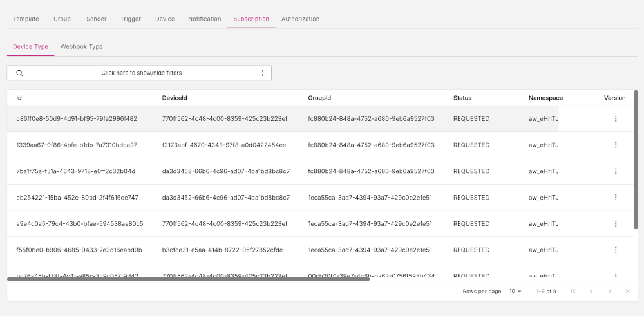This screenshot has width=644, height=316.
Task: Click DeviceId in the 7ba1f75a row
Action: click(226, 172)
